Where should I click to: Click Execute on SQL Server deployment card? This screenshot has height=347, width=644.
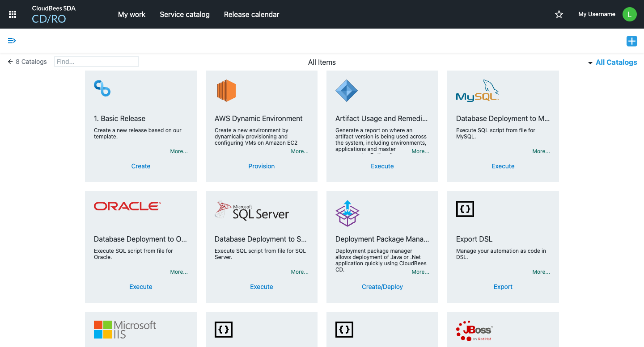[x=262, y=287]
